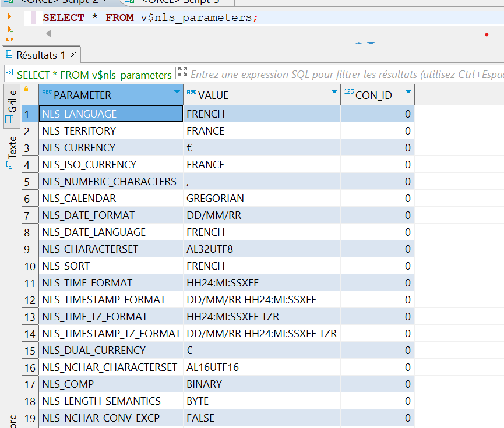Select row number 9 header

pyautogui.click(x=30, y=249)
